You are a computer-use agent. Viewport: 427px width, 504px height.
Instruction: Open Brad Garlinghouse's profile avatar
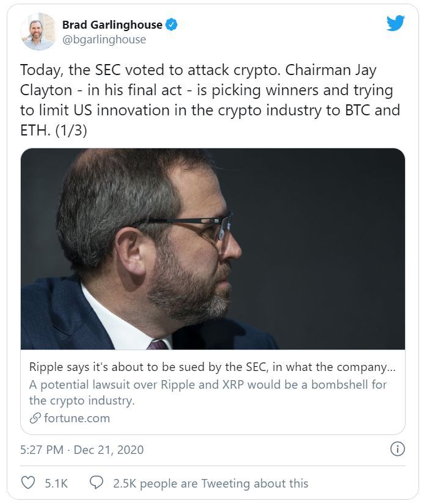(x=38, y=31)
